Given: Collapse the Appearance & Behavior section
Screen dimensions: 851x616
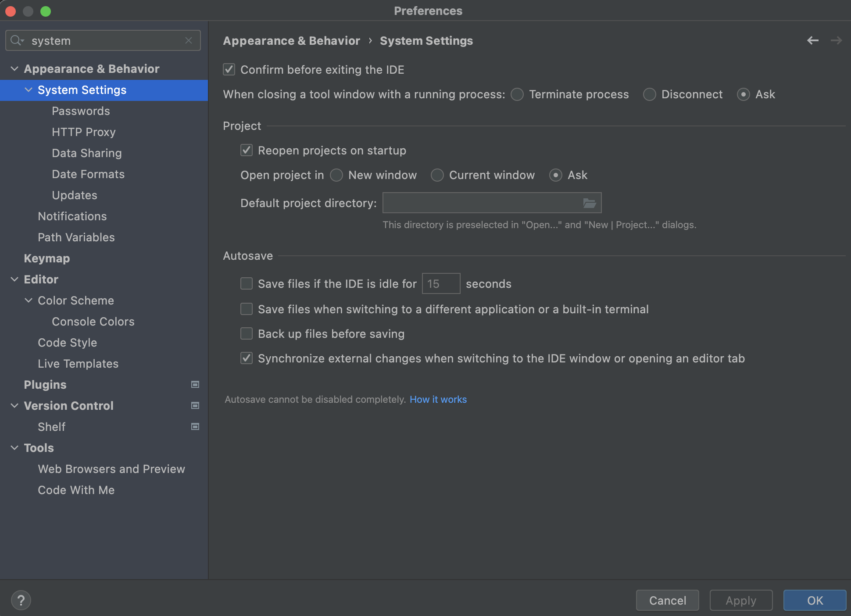Looking at the screenshot, I should tap(14, 69).
